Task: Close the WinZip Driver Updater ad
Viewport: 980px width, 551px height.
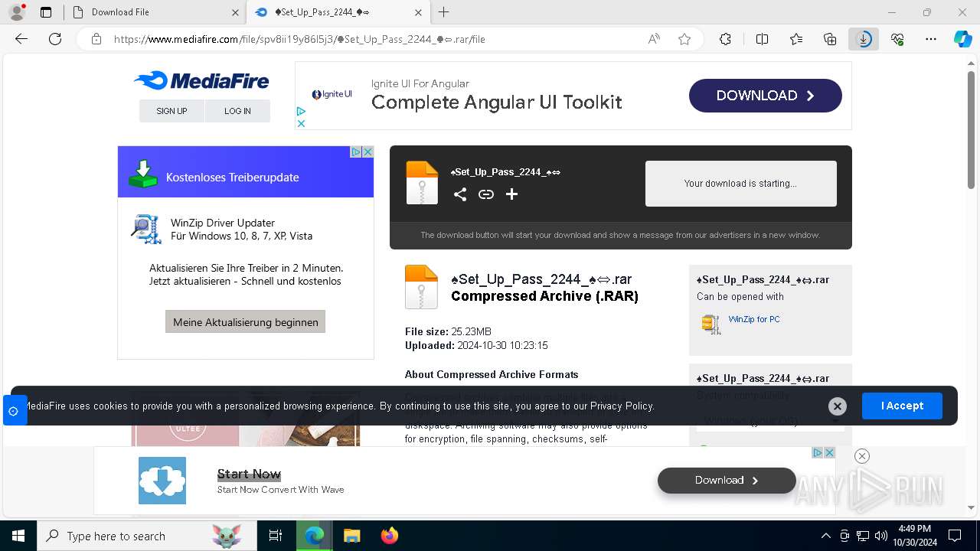Action: pos(367,152)
